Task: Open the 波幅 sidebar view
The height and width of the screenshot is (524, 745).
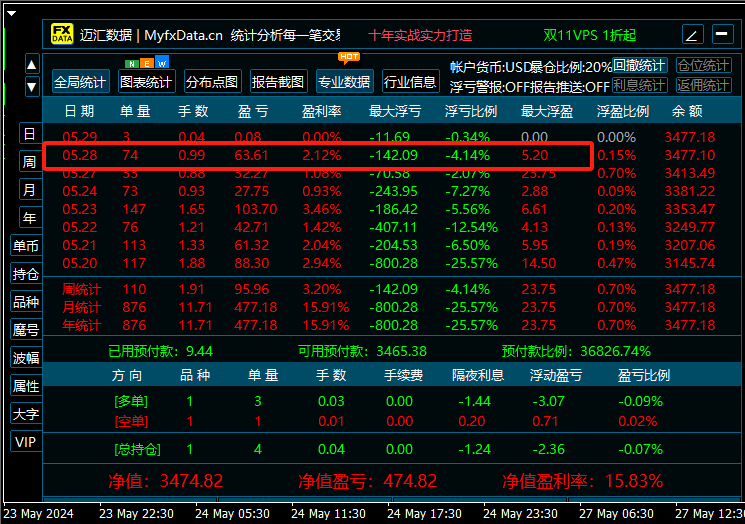Action: [26, 358]
